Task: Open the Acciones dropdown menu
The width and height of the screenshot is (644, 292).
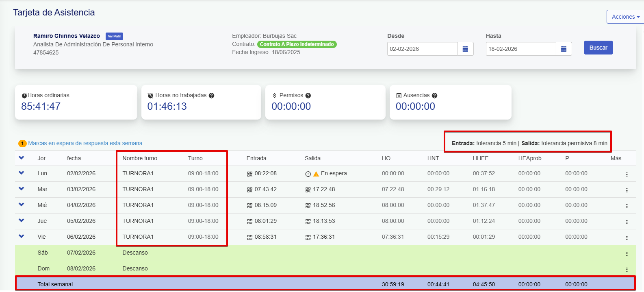Action: [x=625, y=17]
